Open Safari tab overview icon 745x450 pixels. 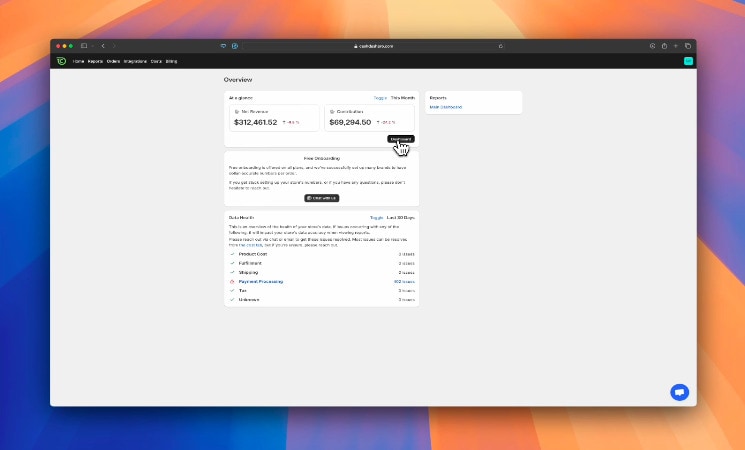[688, 46]
